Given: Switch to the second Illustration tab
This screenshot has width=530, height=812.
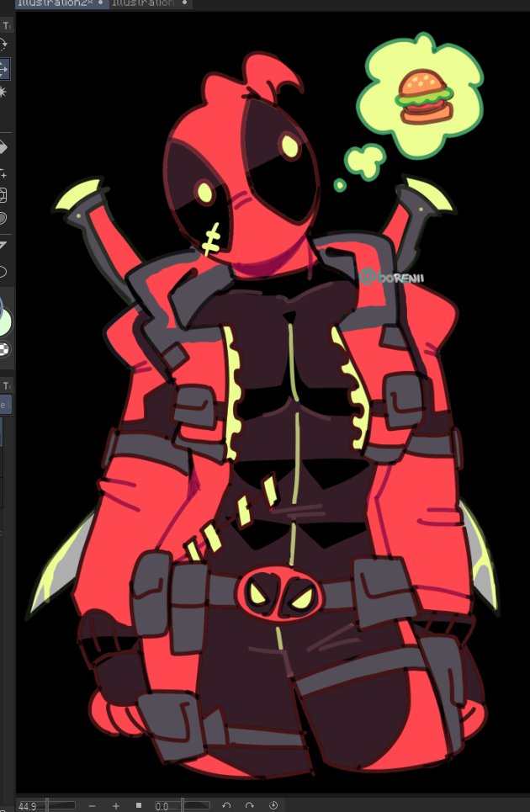Looking at the screenshot, I should 150,3.
